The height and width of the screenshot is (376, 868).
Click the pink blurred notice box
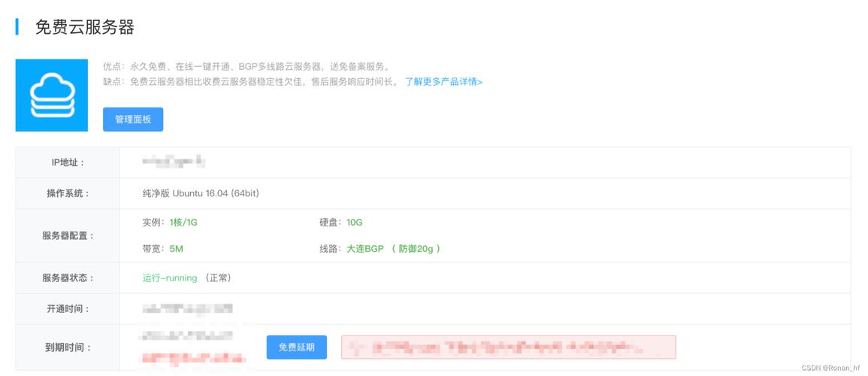pos(508,347)
